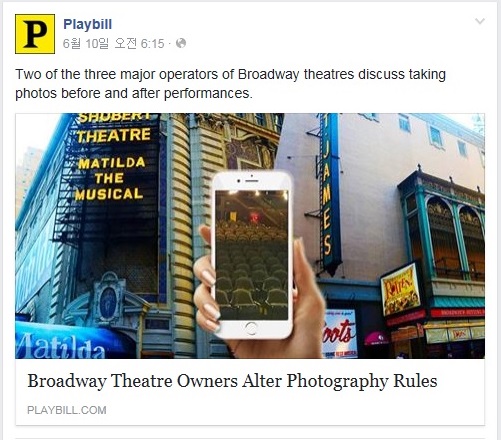Click the post caption about Broadway theatre operators
Screen dimensions: 501x440
tap(230, 84)
